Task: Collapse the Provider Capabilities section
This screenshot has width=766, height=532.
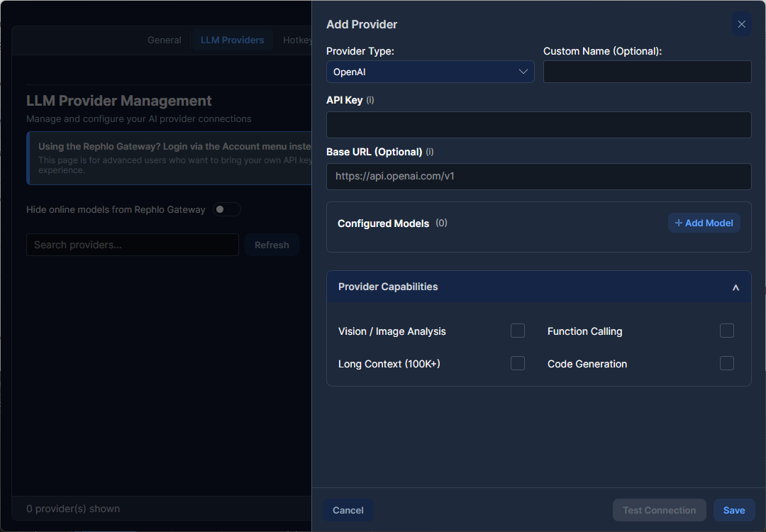Action: tap(736, 287)
